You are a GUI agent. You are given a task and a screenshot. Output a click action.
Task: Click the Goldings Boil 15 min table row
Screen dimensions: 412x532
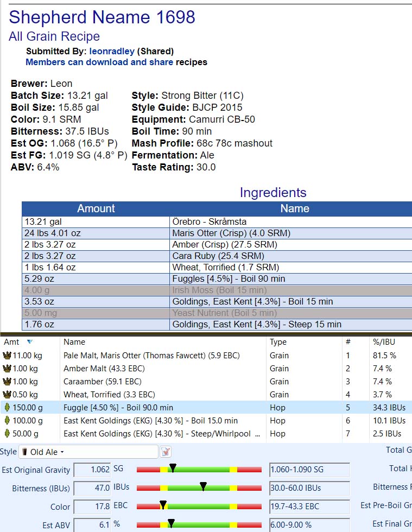217,302
